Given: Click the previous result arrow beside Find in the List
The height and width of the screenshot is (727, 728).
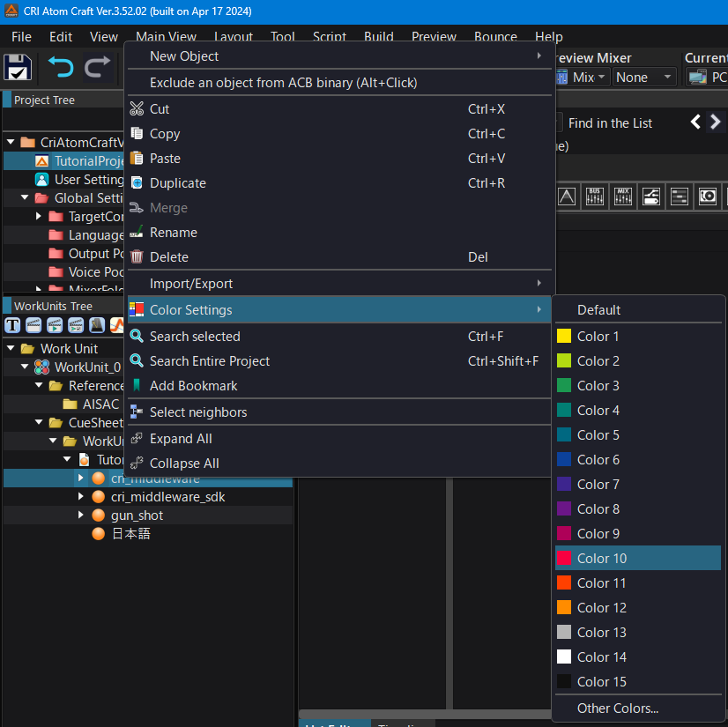Looking at the screenshot, I should tap(695, 122).
